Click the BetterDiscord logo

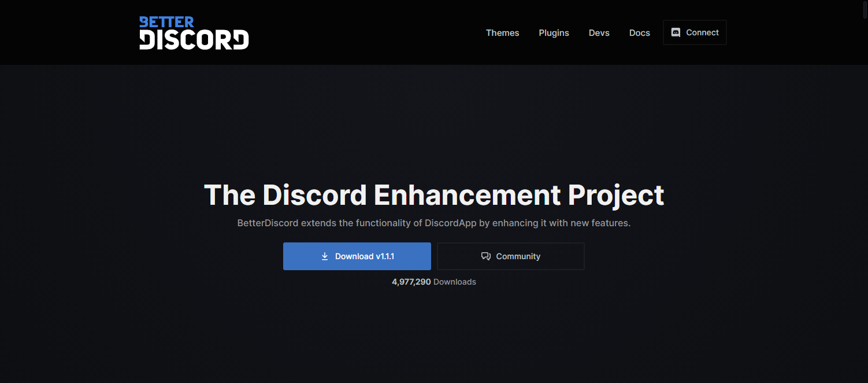[194, 32]
